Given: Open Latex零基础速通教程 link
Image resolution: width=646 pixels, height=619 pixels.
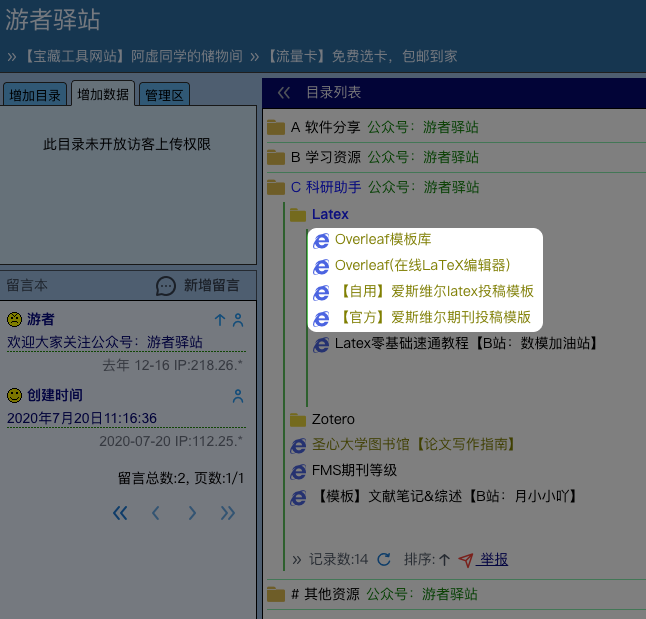Looking at the screenshot, I should tap(467, 343).
